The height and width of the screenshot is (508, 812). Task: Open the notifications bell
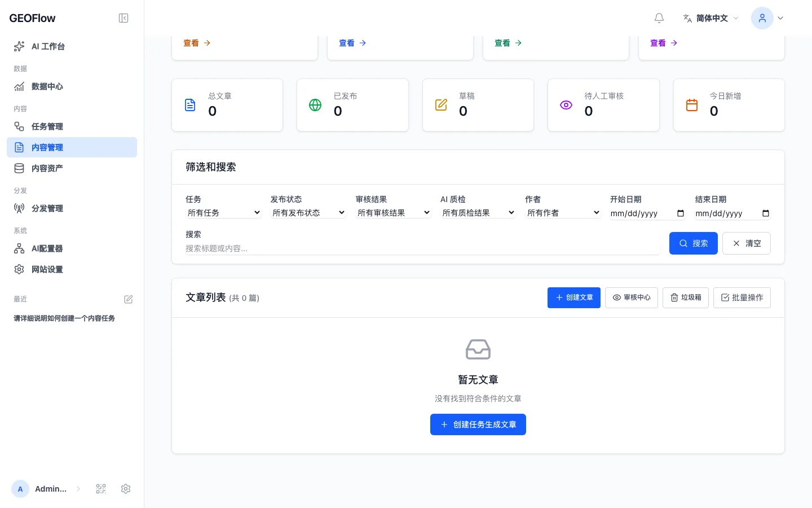pos(659,18)
